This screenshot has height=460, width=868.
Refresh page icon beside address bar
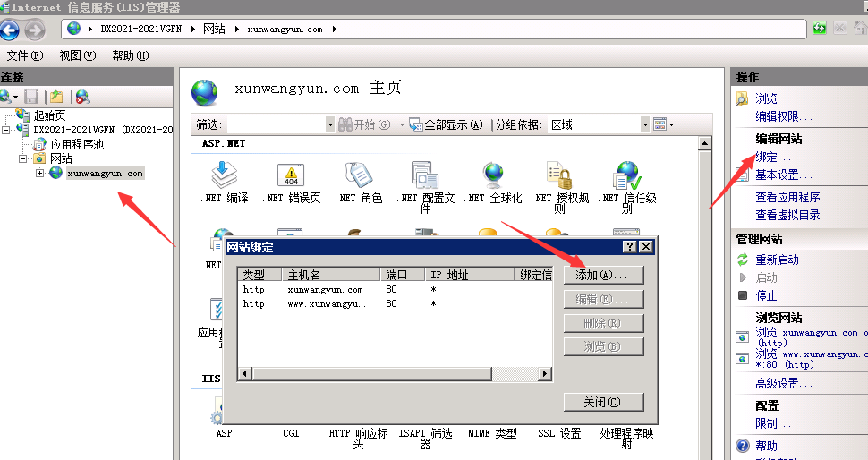[820, 29]
